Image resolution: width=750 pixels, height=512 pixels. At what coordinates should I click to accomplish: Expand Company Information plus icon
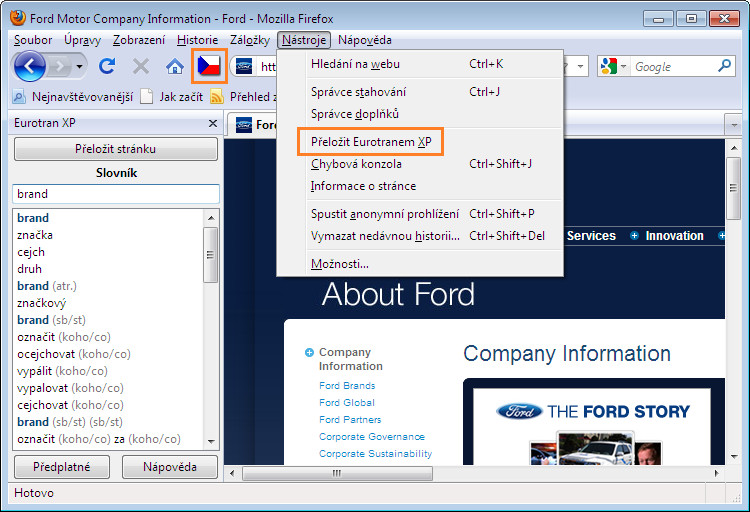point(309,353)
